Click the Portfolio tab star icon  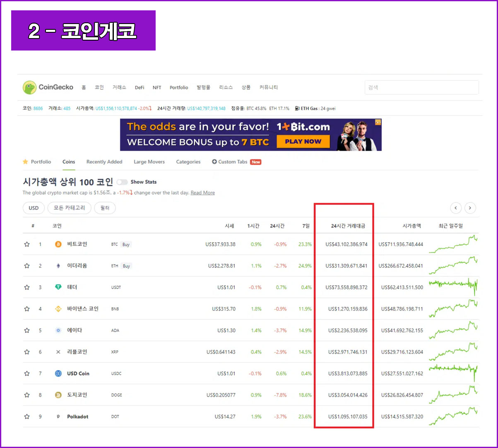point(25,161)
